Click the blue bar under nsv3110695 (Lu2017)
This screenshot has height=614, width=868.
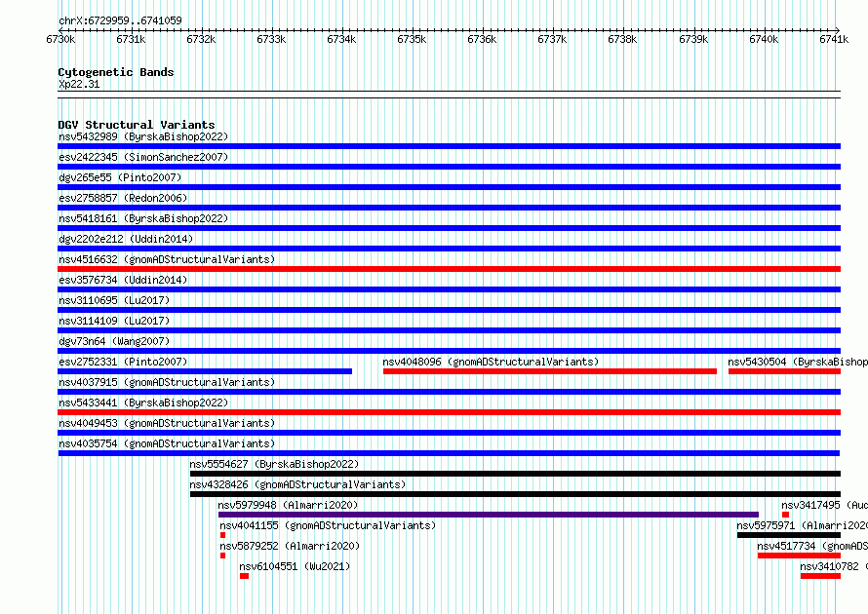(449, 310)
